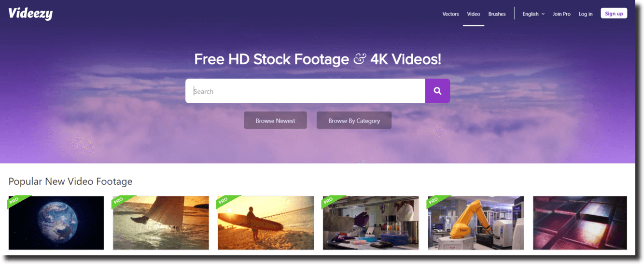Open the surfer at sunset thumbnail

[x=266, y=222]
